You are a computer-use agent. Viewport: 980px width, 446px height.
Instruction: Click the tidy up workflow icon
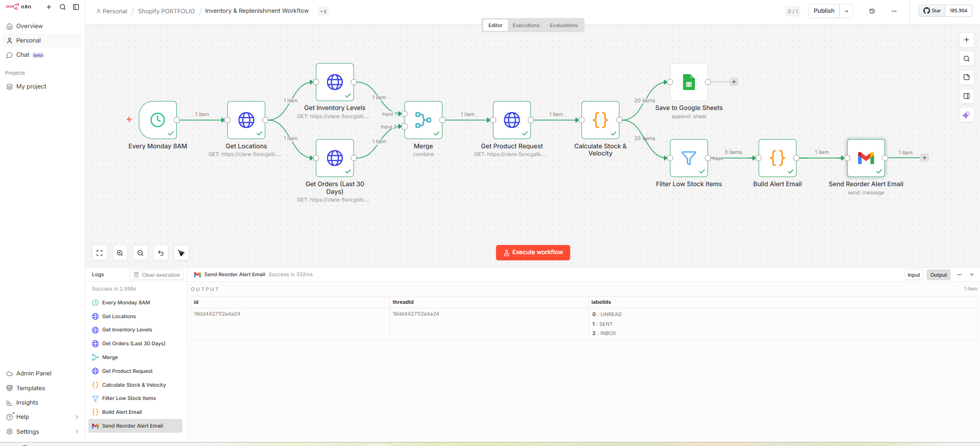tap(181, 253)
